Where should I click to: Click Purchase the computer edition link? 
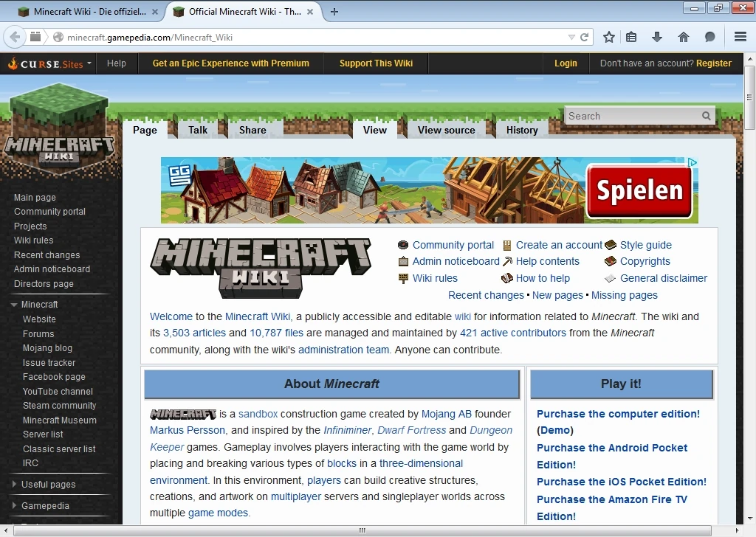618,414
